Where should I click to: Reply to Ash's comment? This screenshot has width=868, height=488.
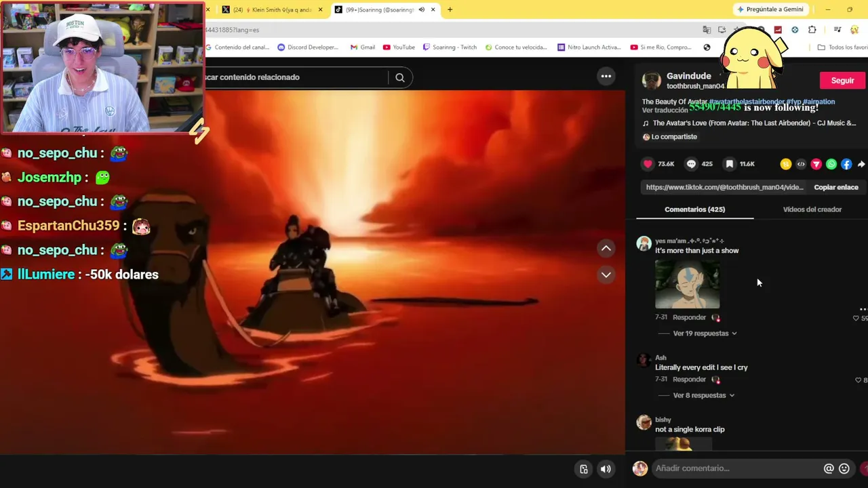[689, 380]
